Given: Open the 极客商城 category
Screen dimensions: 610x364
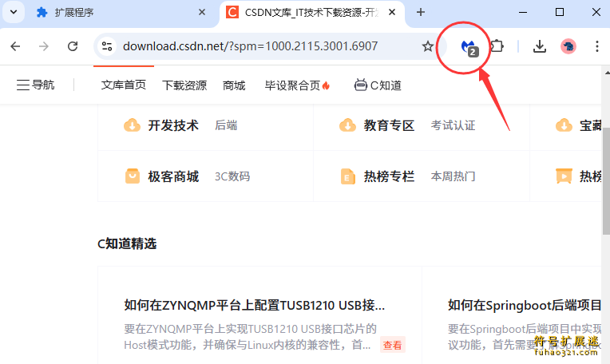Looking at the screenshot, I should pyautogui.click(x=173, y=176).
